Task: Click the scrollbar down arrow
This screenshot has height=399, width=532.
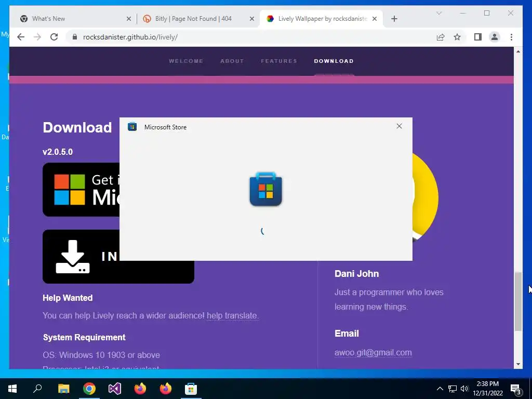Action: point(518,364)
